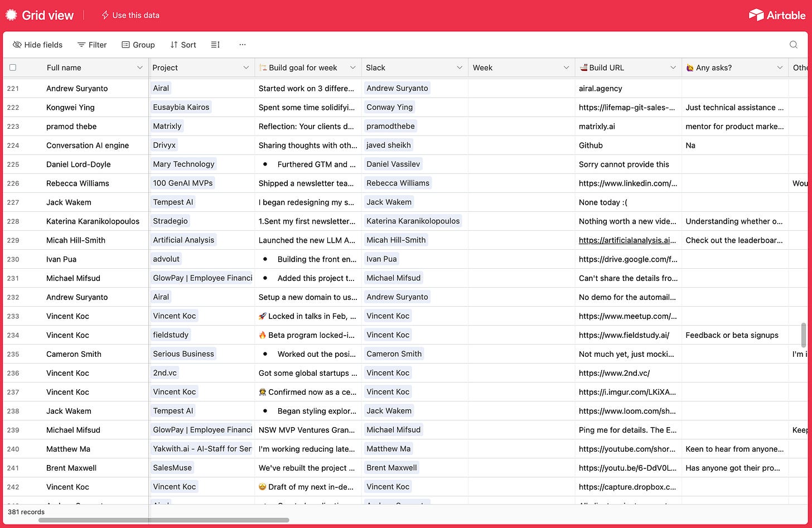Viewport: 812px width, 528px height.
Task: Select the Project column header
Action: coord(202,67)
